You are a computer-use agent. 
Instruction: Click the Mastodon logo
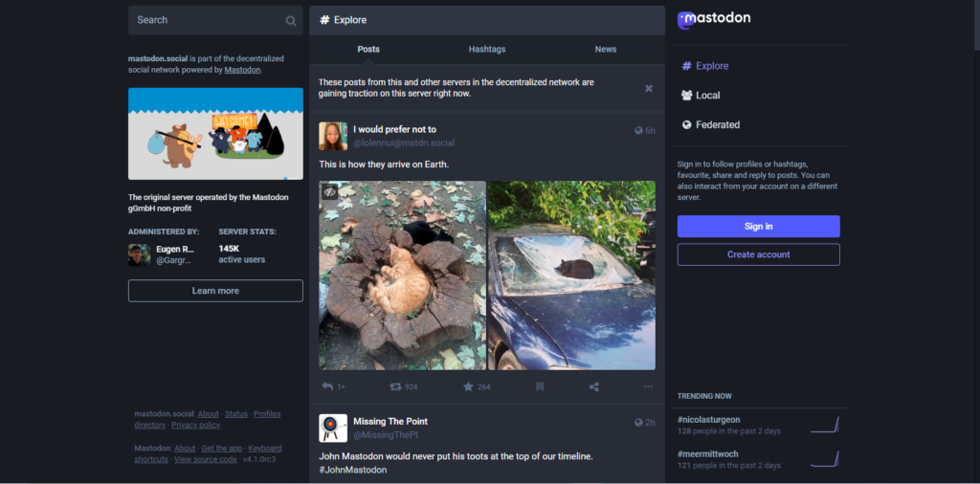click(714, 19)
